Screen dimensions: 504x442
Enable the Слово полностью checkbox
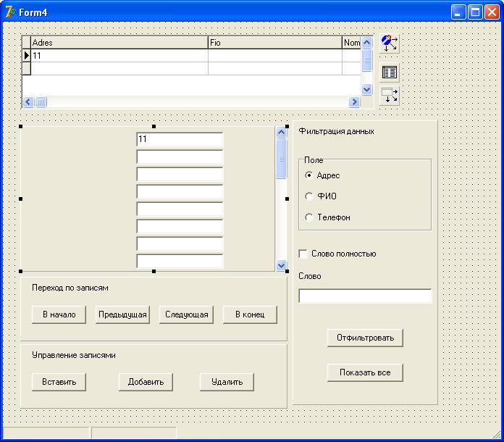pyautogui.click(x=303, y=254)
